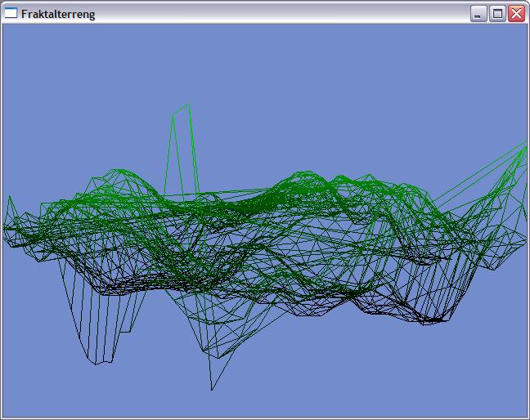The height and width of the screenshot is (420, 530).
Task: Close the Fraktalterreng window
Action: pyautogui.click(x=516, y=14)
